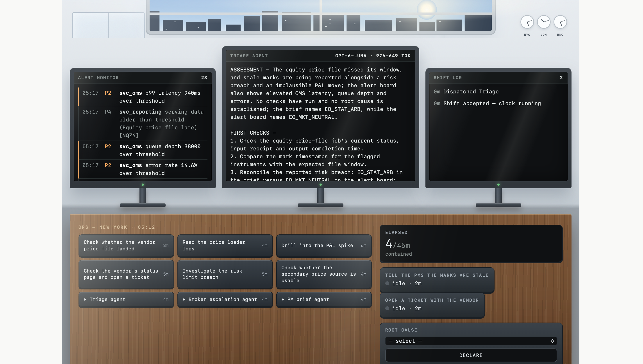The width and height of the screenshot is (643, 364).
Task: Click 'Check the vendor's status page' action
Action: pyautogui.click(x=126, y=274)
